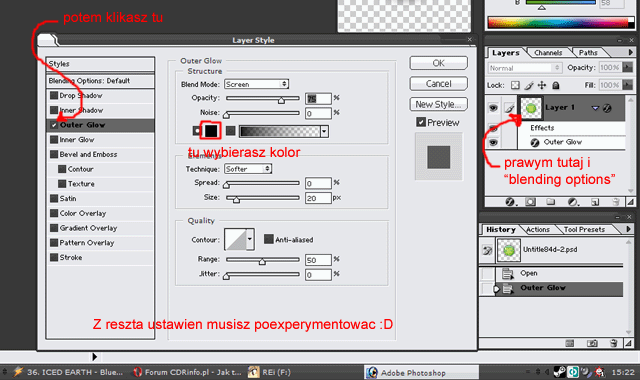The width and height of the screenshot is (640, 380).
Task: Toggle Outer Glow effect visibility eye
Action: point(493,142)
